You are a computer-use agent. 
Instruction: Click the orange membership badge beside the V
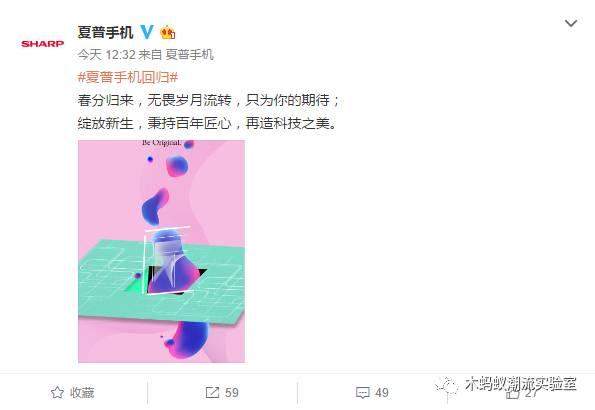pyautogui.click(x=168, y=33)
